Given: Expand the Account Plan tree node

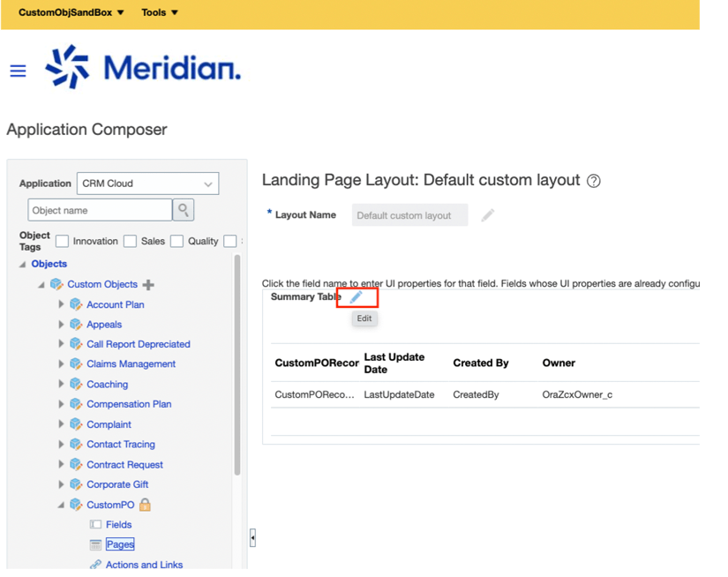Looking at the screenshot, I should point(61,304).
